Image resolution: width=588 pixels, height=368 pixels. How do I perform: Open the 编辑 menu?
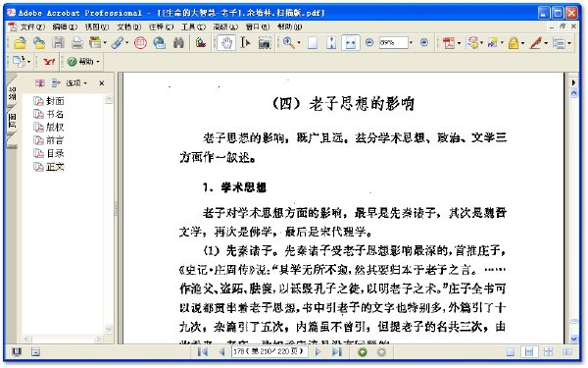[x=65, y=26]
